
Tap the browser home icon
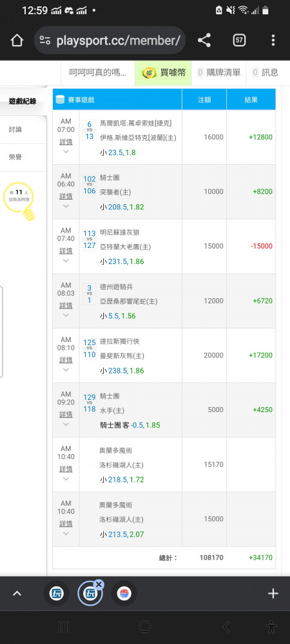pyautogui.click(x=16, y=40)
